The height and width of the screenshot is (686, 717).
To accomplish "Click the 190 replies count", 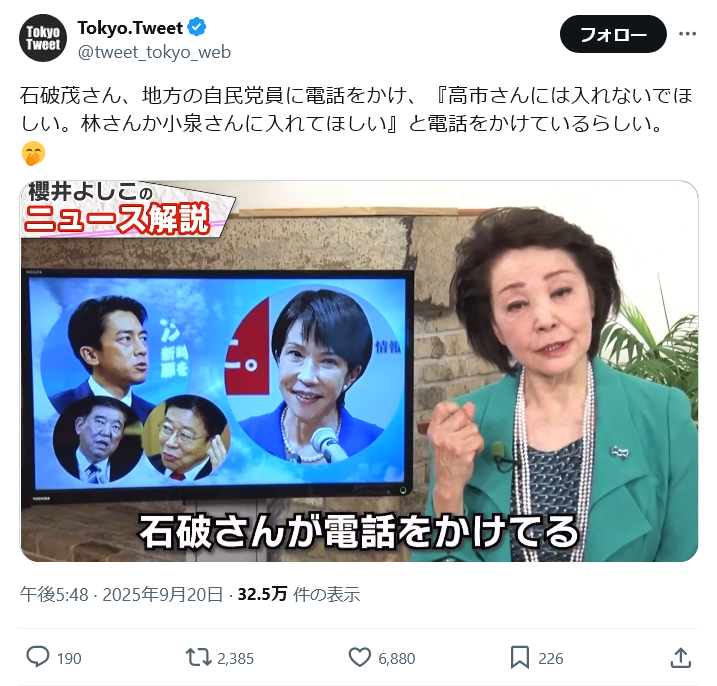I will 69,659.
